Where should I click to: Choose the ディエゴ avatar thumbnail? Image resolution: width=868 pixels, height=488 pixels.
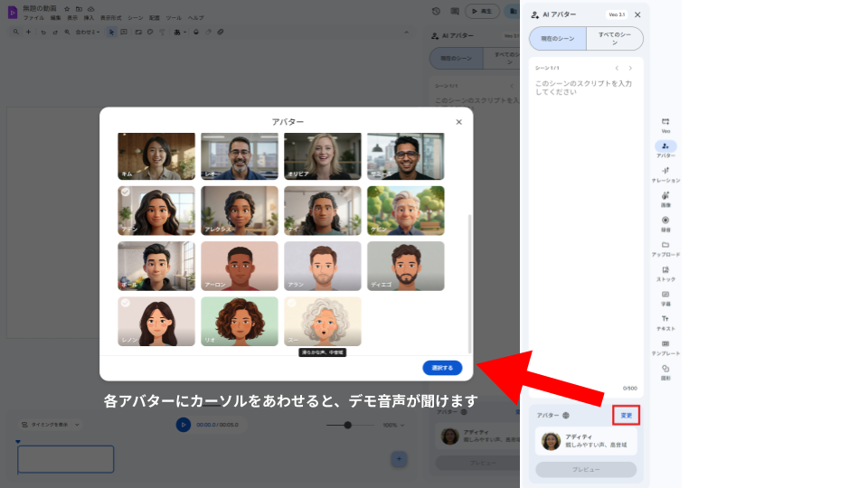tap(405, 266)
